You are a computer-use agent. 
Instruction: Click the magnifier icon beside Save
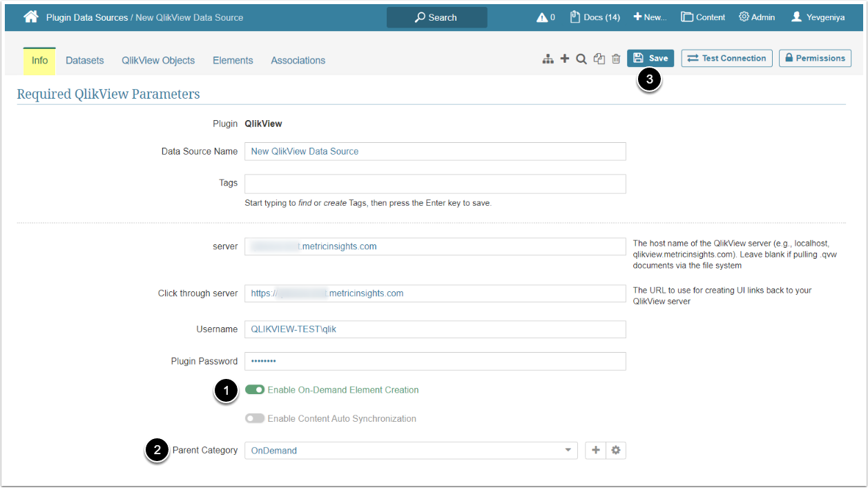coord(581,59)
